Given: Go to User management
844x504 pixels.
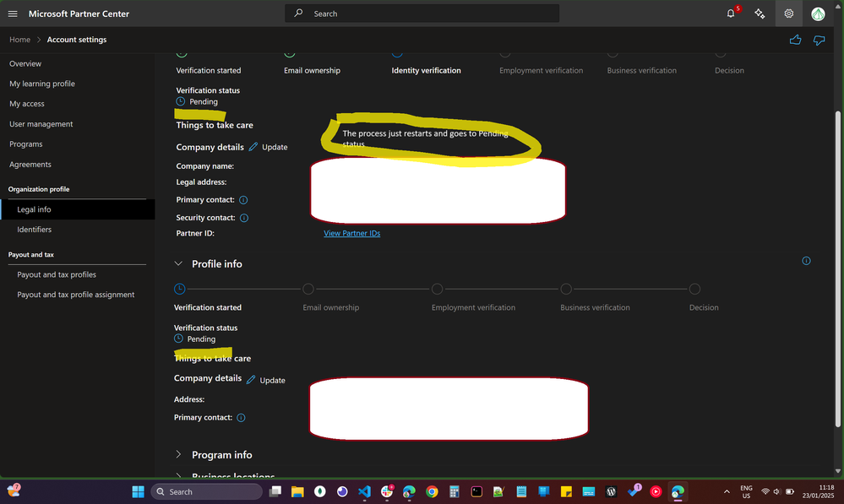Looking at the screenshot, I should tap(41, 124).
